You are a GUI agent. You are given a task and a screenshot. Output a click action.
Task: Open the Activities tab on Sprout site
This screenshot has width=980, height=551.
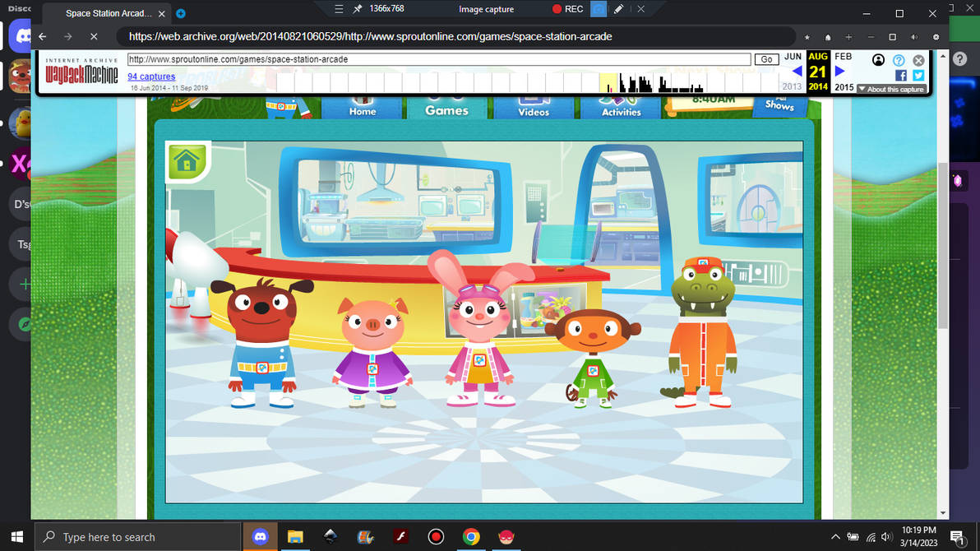(621, 108)
